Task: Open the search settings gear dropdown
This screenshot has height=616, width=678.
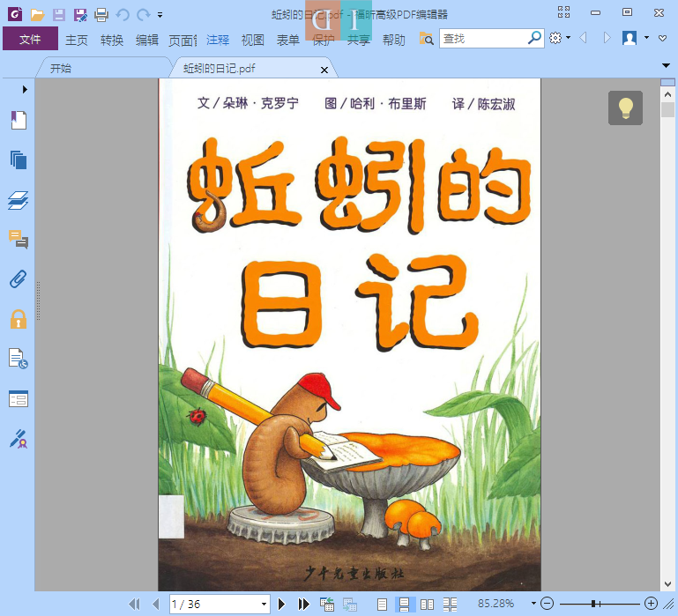Action: pos(560,38)
